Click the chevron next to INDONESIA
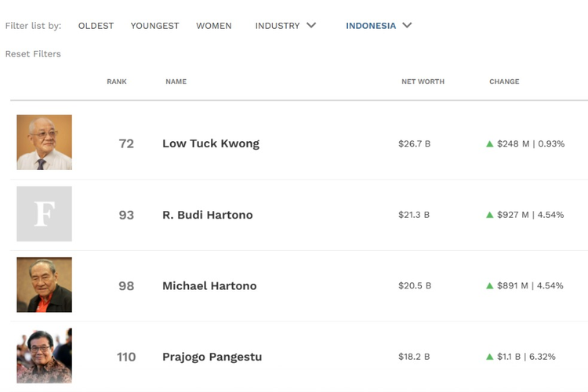This screenshot has width=588, height=392. point(407,25)
